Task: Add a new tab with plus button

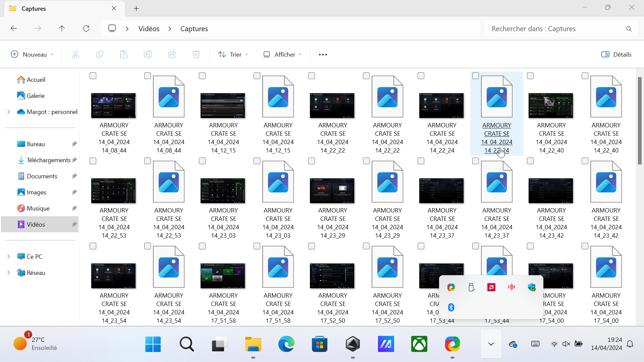Action: [x=136, y=8]
